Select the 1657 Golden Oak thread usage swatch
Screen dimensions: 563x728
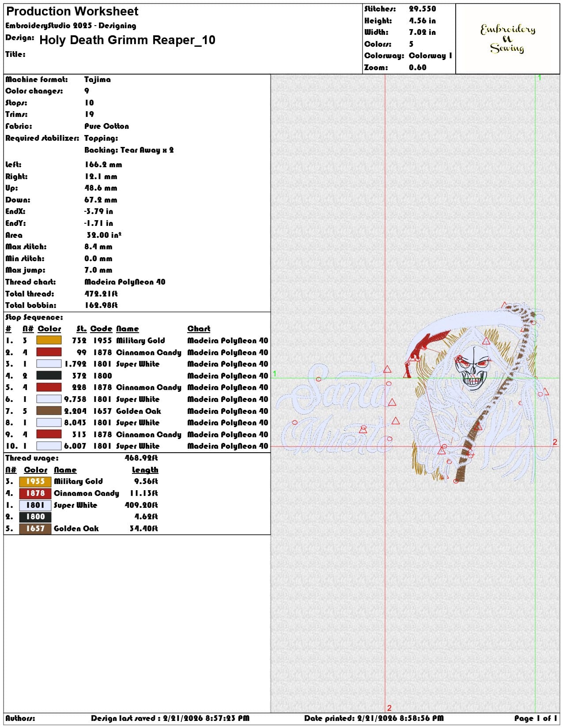35,528
